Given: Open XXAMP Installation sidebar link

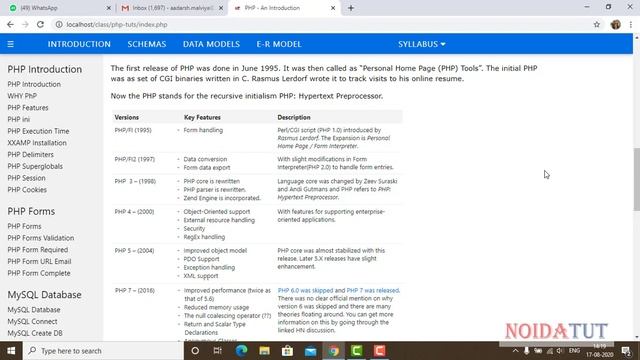Looking at the screenshot, I should pos(37,143).
